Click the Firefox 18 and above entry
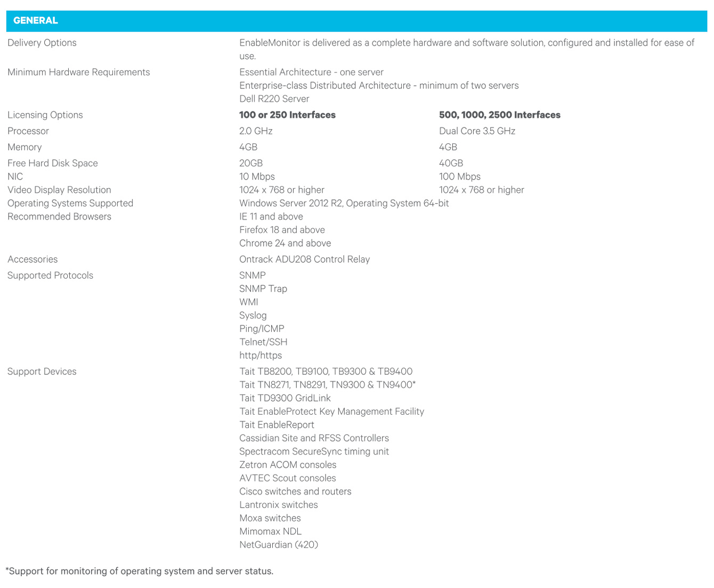Image resolution: width=714 pixels, height=588 pixels. tap(282, 230)
